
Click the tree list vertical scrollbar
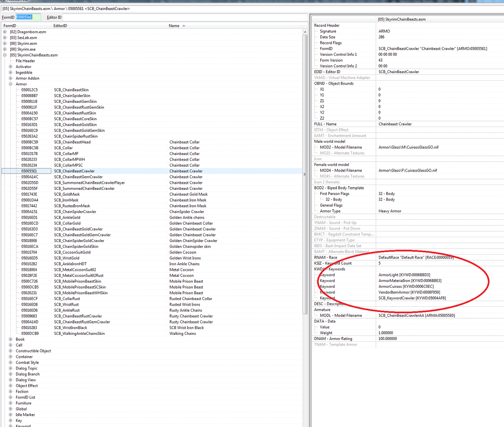(x=305, y=174)
